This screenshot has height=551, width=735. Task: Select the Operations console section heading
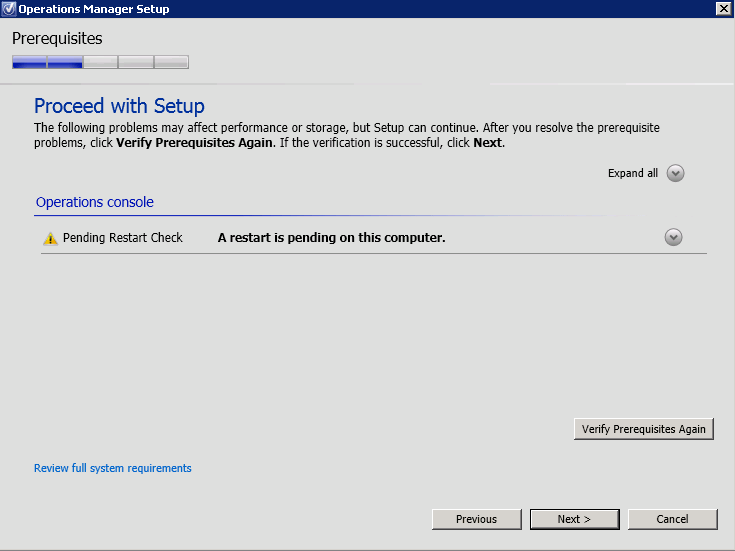point(95,202)
